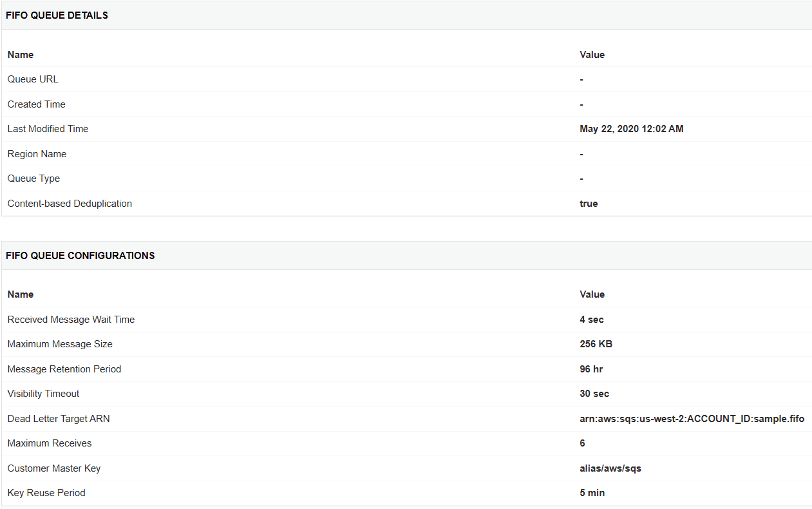Click the FIFO Queue Details header
The image size is (812, 509).
point(57,15)
